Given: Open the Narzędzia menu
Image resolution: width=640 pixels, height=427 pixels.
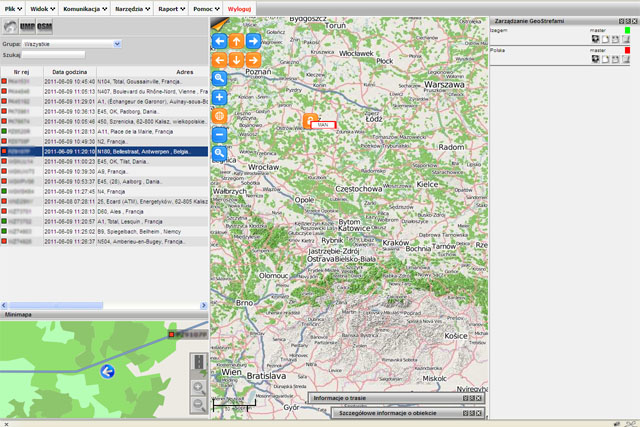Looking at the screenshot, I should [132, 9].
